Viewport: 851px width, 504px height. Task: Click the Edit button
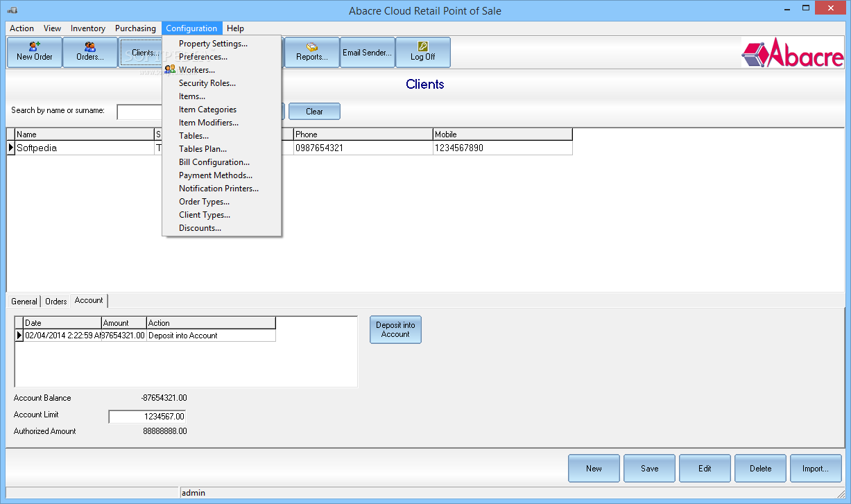[x=705, y=469]
